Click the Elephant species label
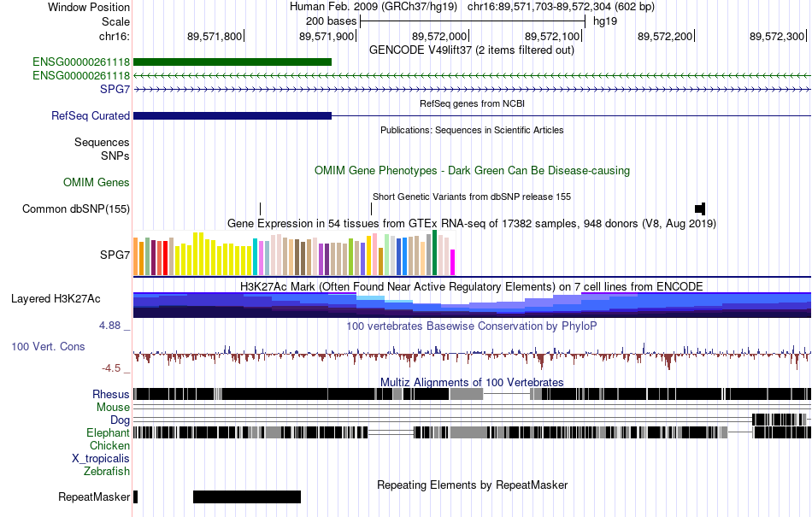 click(108, 432)
